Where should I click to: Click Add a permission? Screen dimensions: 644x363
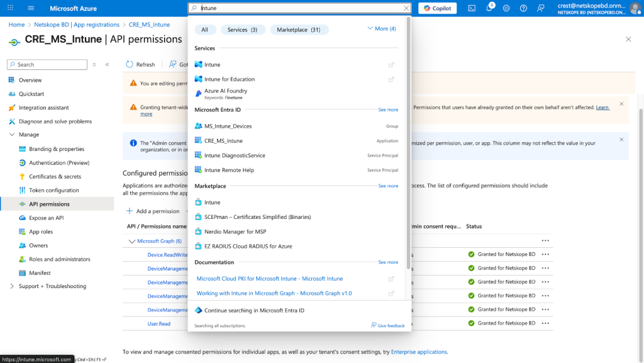tap(153, 211)
